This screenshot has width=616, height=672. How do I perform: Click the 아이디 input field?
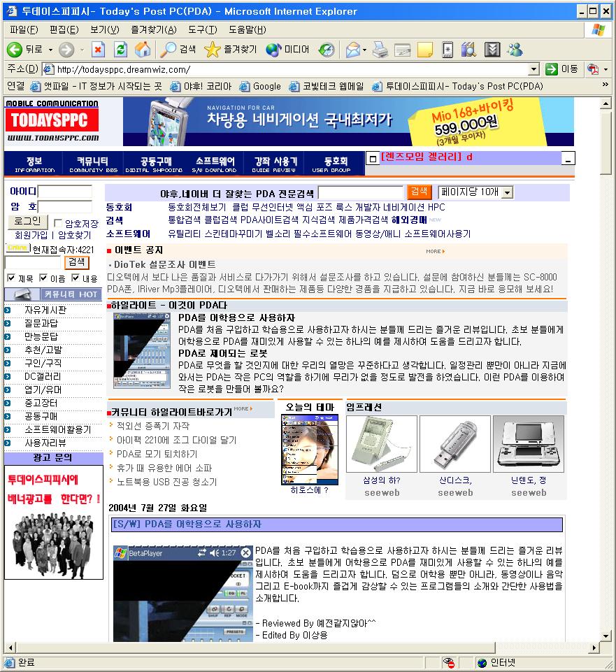pos(64,192)
